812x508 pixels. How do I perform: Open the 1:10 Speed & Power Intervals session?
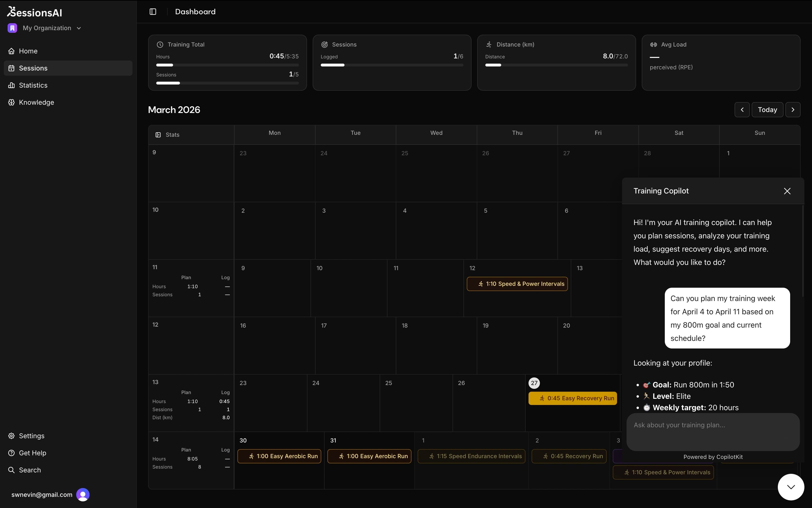[517, 284]
